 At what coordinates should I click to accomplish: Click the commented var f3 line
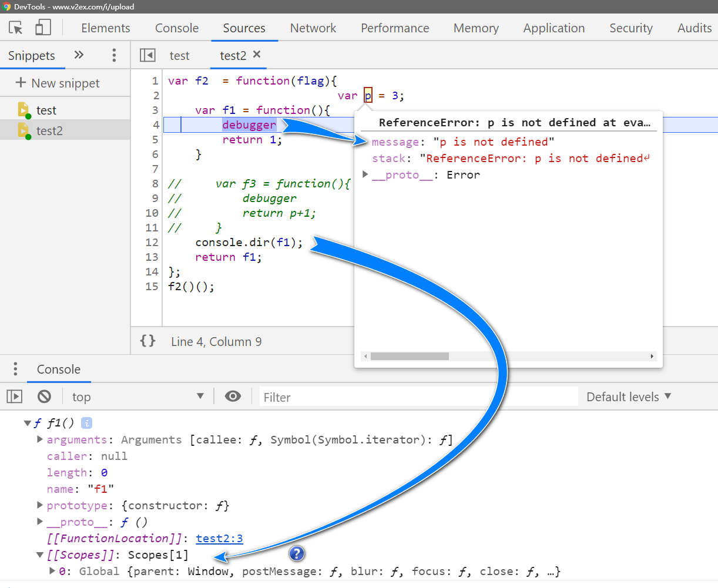point(259,183)
